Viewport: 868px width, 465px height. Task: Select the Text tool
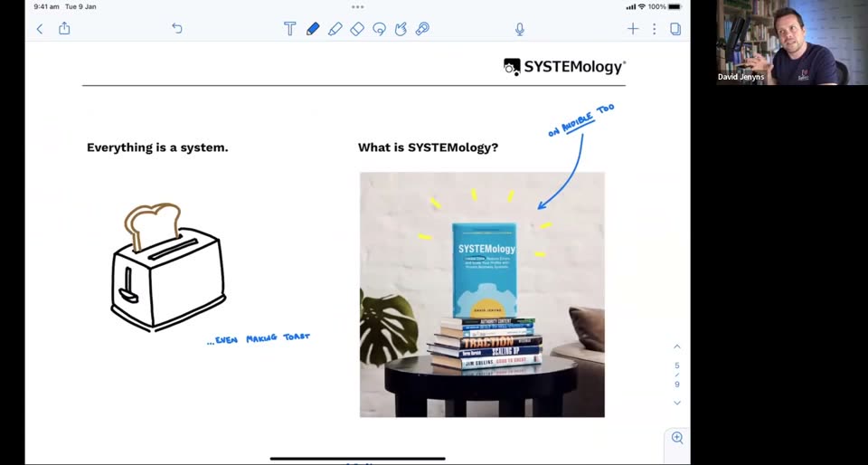point(289,29)
